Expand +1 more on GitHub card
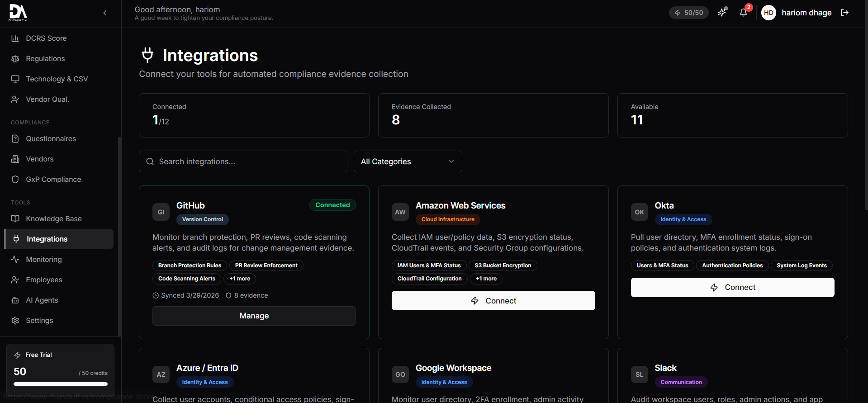The image size is (868, 403). [240, 279]
